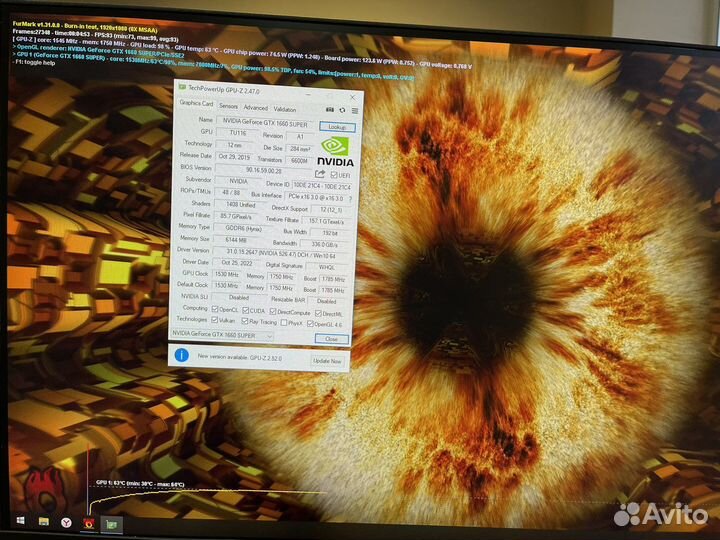Click the GPU Clock value 1530 MHz

[x=227, y=275]
